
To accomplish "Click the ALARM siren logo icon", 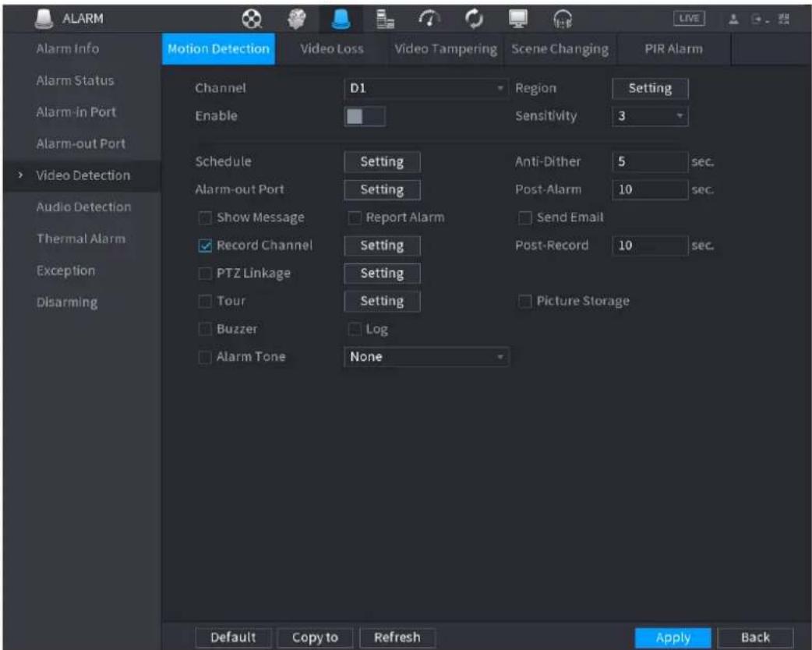I will click(44, 19).
